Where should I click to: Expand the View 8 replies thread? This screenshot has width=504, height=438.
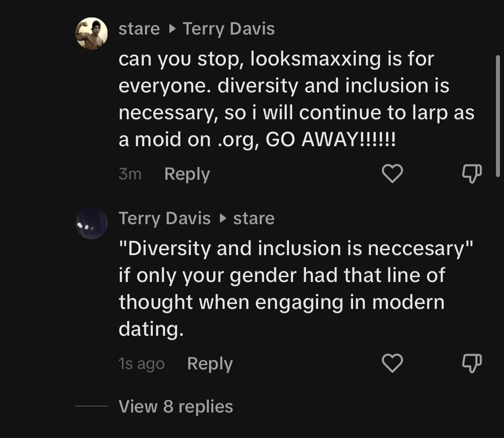coord(176,406)
